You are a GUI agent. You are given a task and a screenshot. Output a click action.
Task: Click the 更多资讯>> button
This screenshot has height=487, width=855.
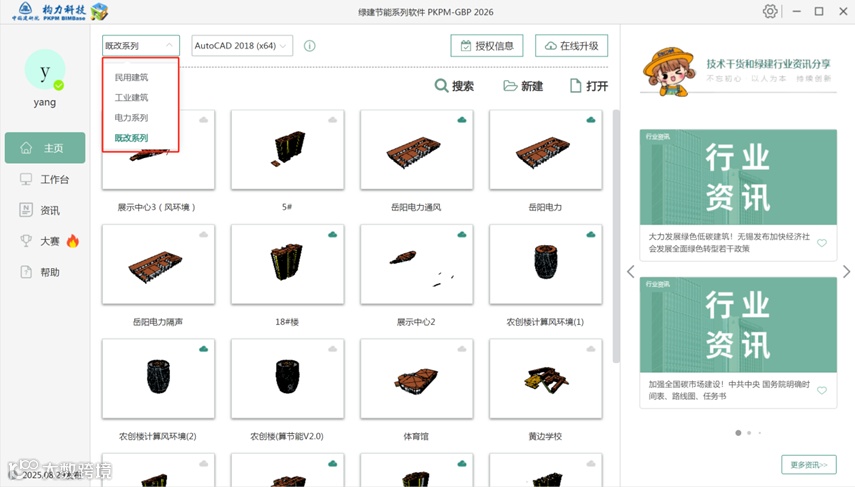809,465
